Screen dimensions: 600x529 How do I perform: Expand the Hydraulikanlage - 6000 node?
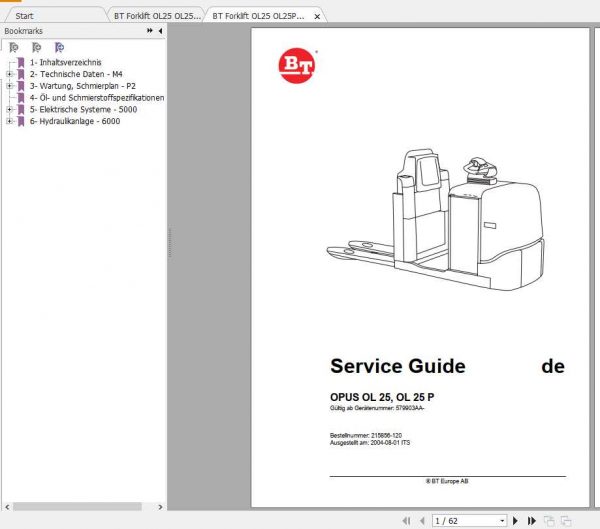9,121
